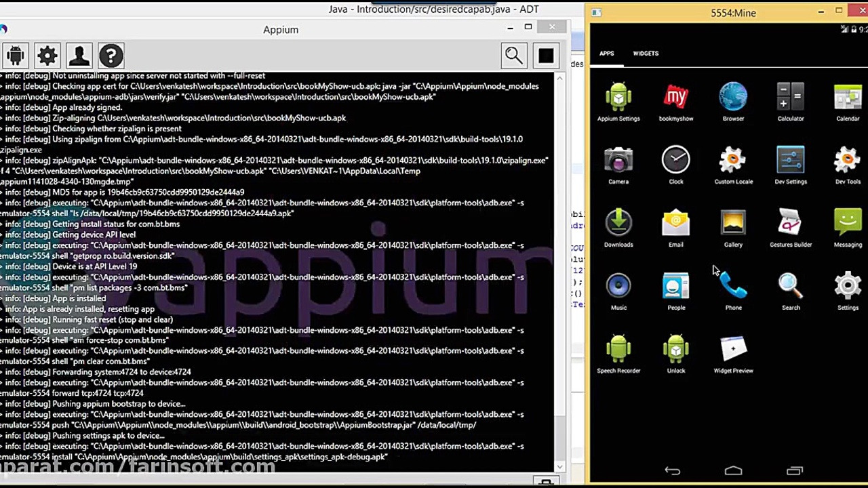This screenshot has height=488, width=868.
Task: Select the APPS tab
Action: pos(606,54)
